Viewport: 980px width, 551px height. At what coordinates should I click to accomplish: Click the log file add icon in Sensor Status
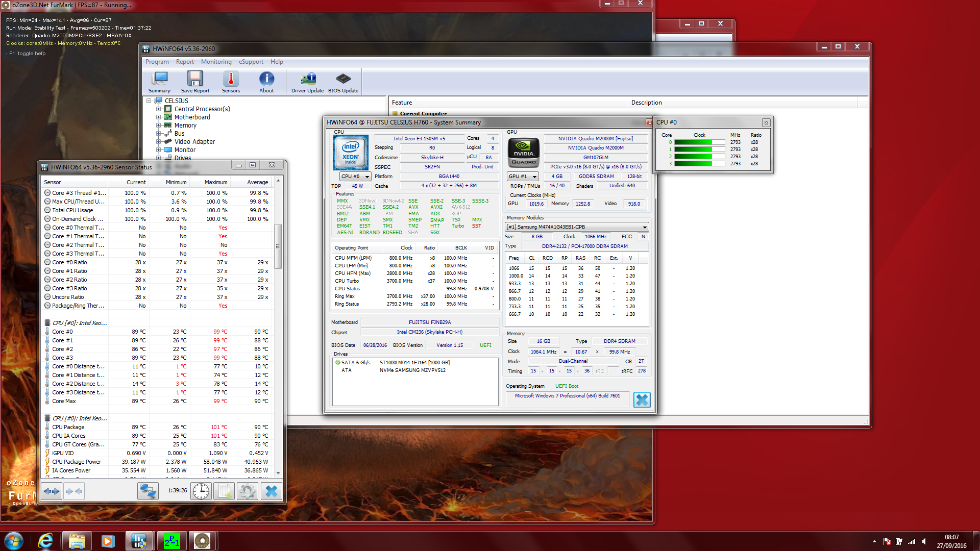[x=224, y=491]
